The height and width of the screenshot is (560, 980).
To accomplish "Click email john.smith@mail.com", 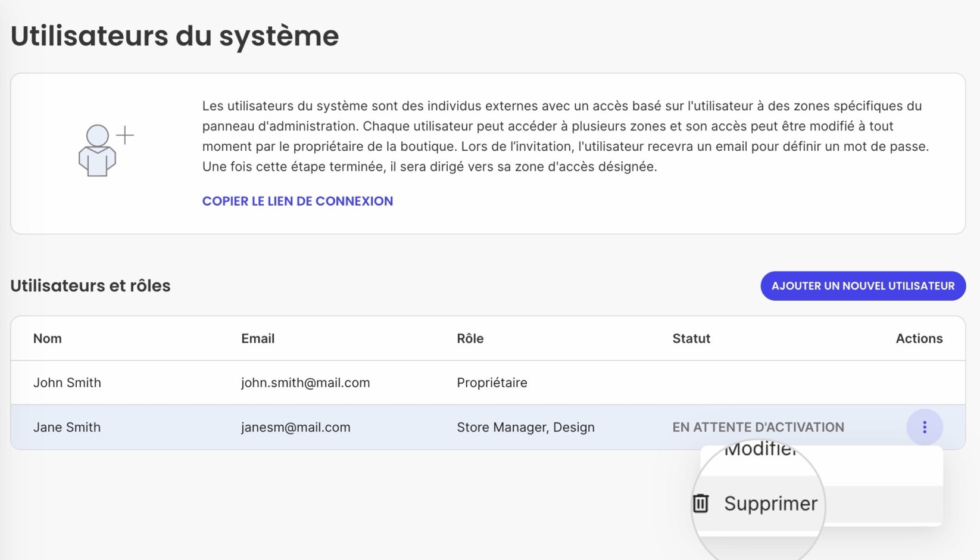I will [x=305, y=382].
